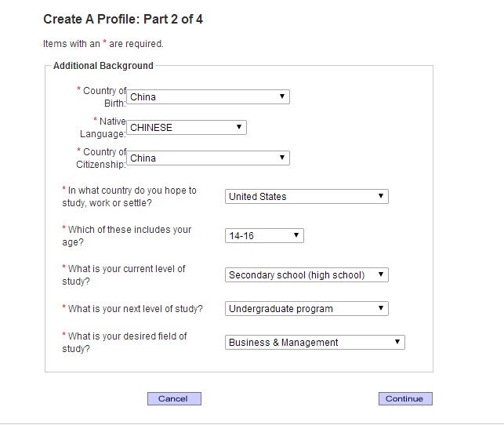Open the 14-16 age range dropdown
This screenshot has width=504, height=425.
(264, 236)
